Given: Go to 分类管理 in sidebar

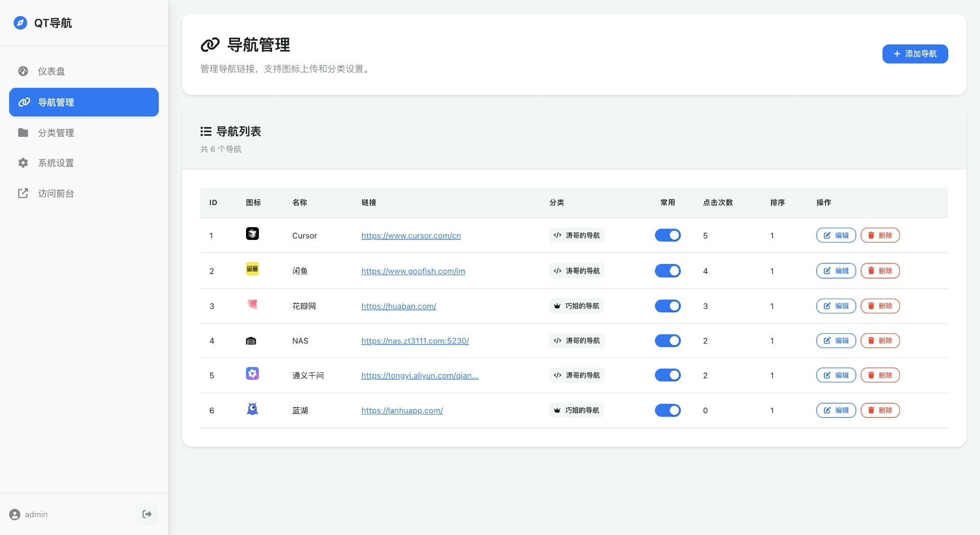Looking at the screenshot, I should (x=56, y=133).
